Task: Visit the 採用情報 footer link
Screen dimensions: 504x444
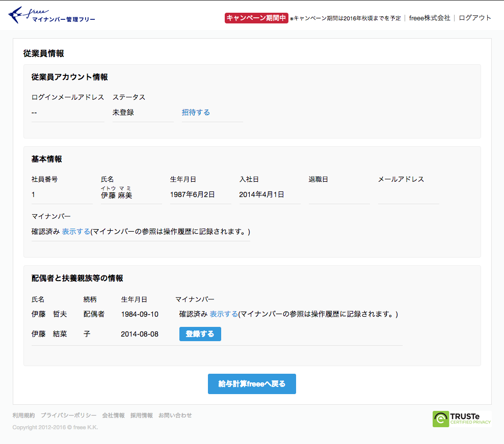Action: (x=141, y=415)
